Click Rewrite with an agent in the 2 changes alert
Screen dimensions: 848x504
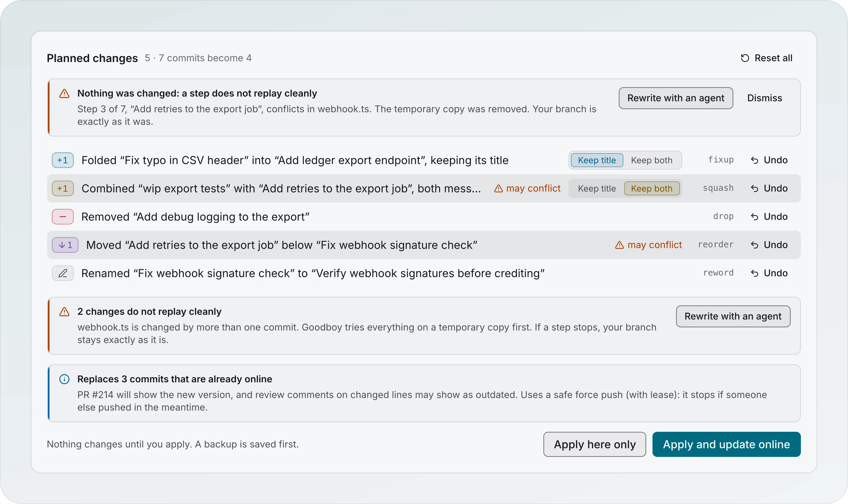733,316
